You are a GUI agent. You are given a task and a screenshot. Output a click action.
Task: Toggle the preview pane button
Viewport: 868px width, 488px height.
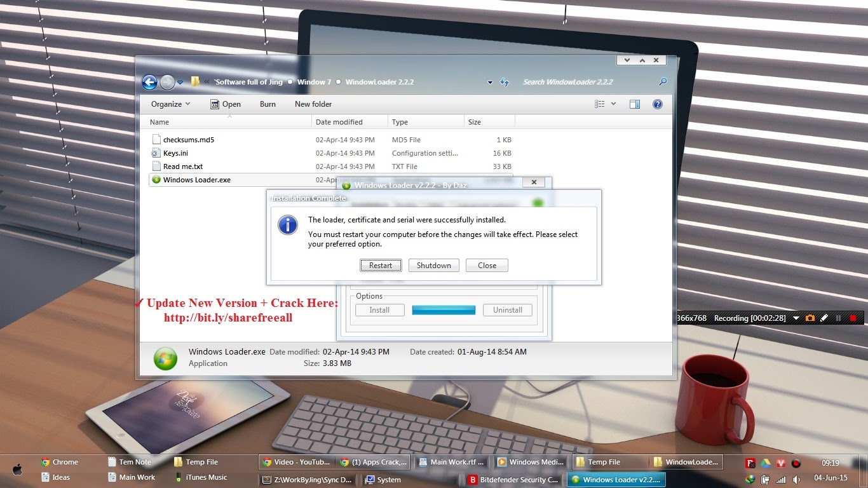pos(634,104)
